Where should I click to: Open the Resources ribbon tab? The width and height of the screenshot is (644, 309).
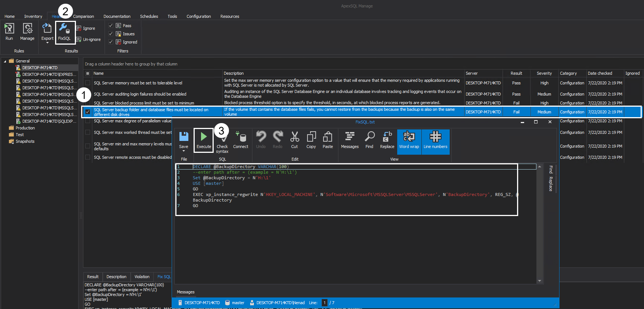tap(230, 16)
